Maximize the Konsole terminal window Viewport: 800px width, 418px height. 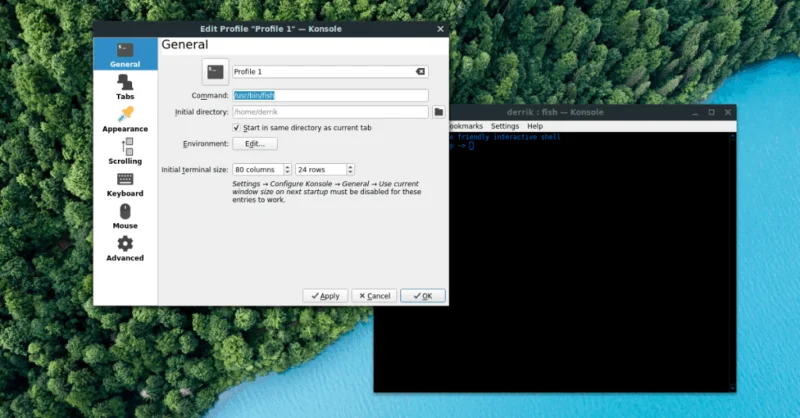(711, 112)
